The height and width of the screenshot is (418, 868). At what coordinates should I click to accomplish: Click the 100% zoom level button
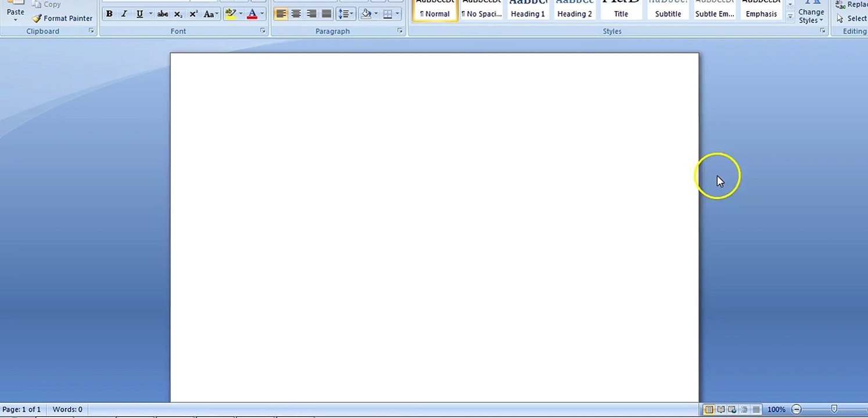pos(776,409)
